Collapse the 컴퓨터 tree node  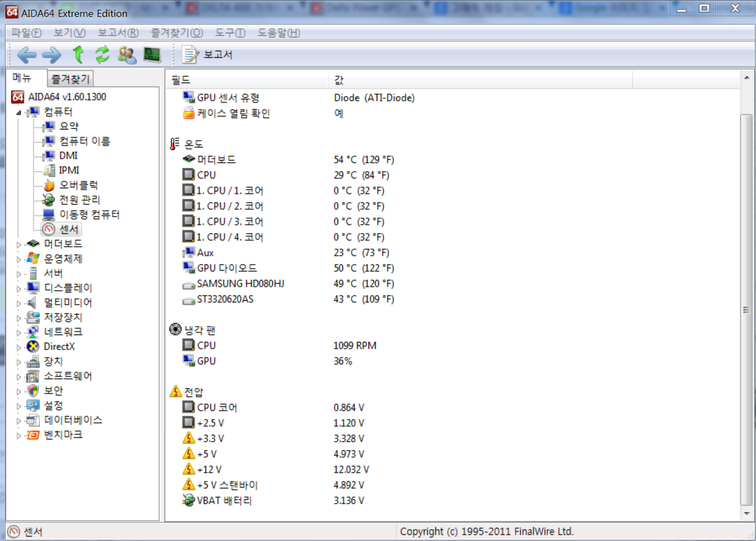18,113
